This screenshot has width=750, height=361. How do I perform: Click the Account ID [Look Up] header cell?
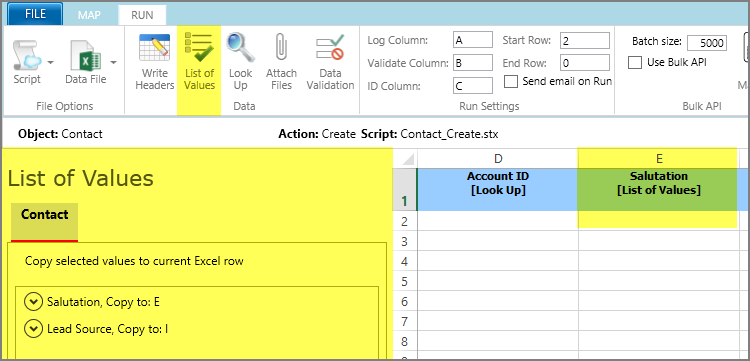[497, 190]
